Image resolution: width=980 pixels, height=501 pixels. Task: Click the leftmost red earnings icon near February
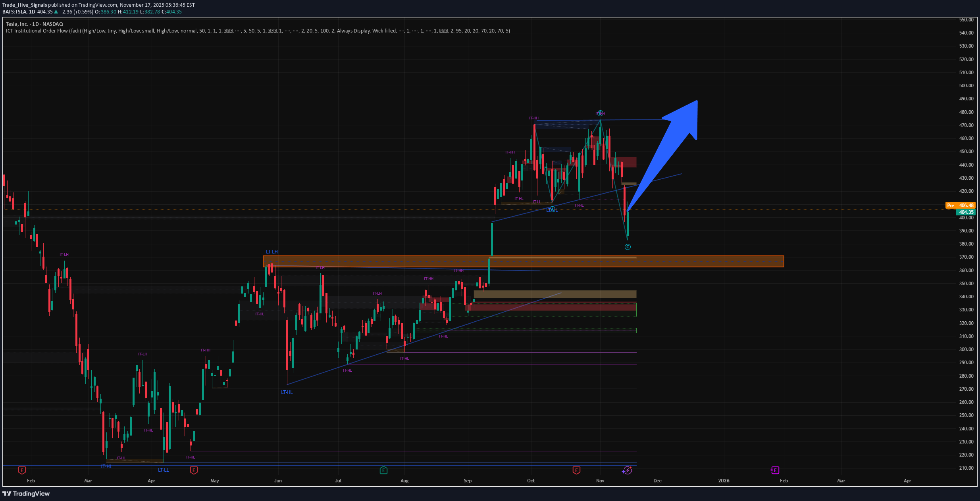pos(22,470)
